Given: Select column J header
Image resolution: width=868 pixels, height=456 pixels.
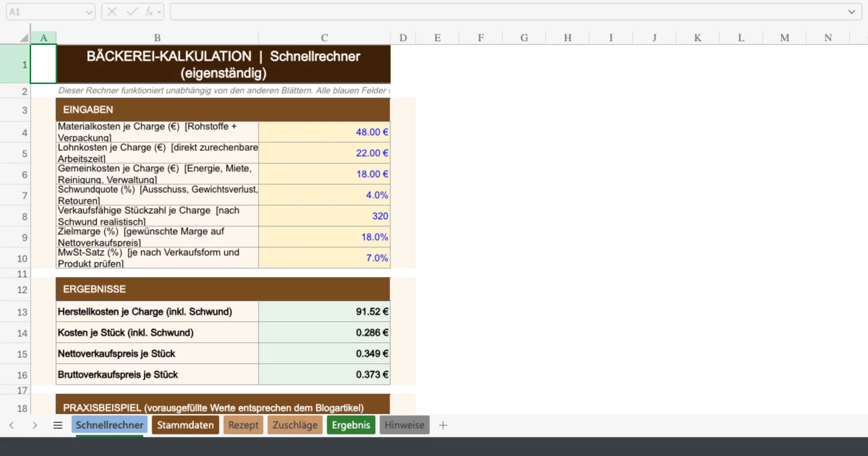Looking at the screenshot, I should 654,37.
